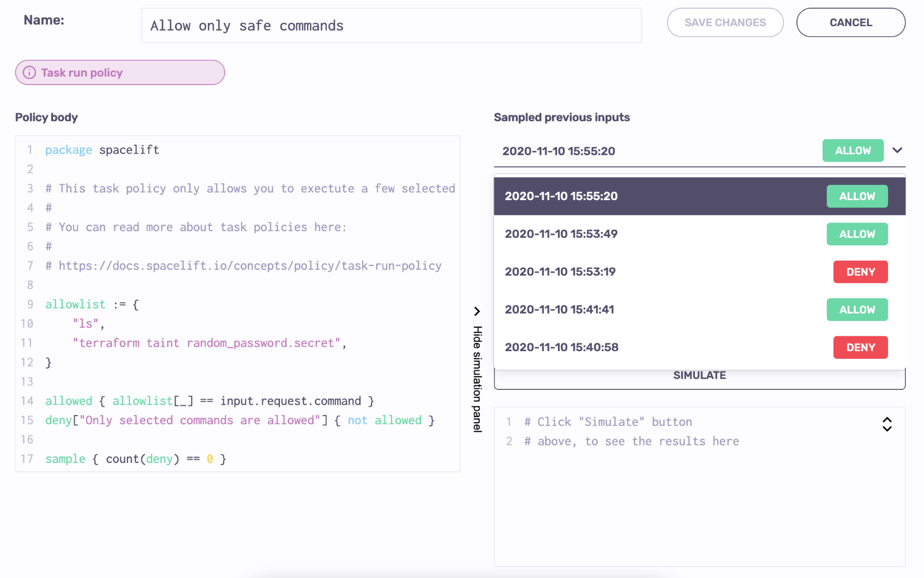Image resolution: width=924 pixels, height=578 pixels.
Task: Click the Cancel button
Action: point(850,22)
